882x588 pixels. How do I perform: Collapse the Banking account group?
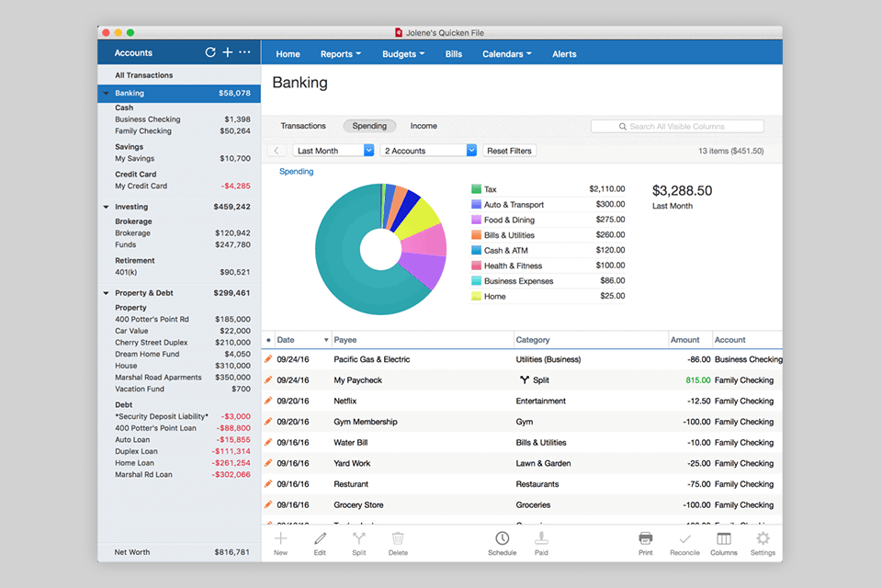106,94
